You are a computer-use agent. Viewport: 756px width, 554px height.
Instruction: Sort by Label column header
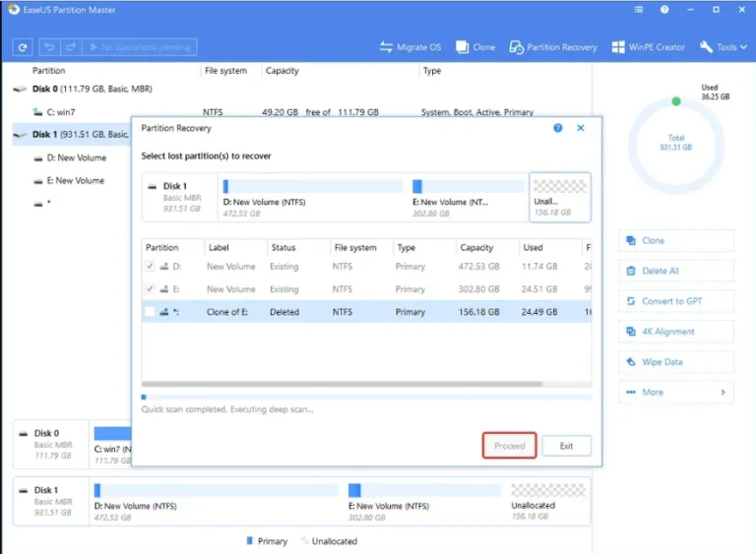(x=219, y=247)
